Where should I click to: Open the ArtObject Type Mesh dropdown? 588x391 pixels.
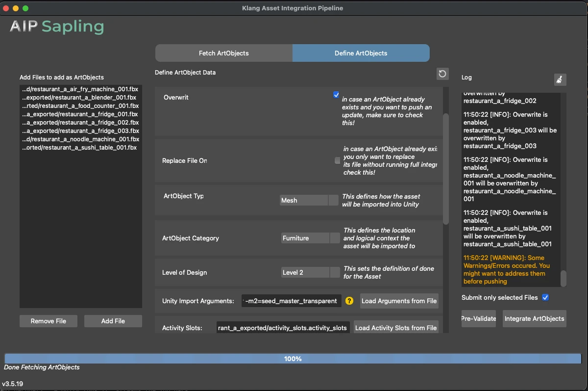tap(309, 200)
